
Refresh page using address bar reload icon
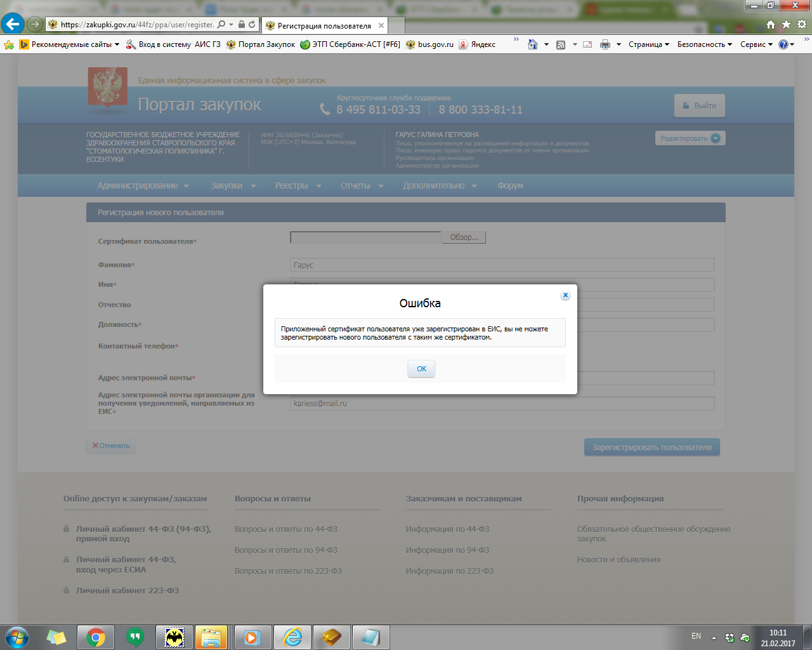[252, 25]
